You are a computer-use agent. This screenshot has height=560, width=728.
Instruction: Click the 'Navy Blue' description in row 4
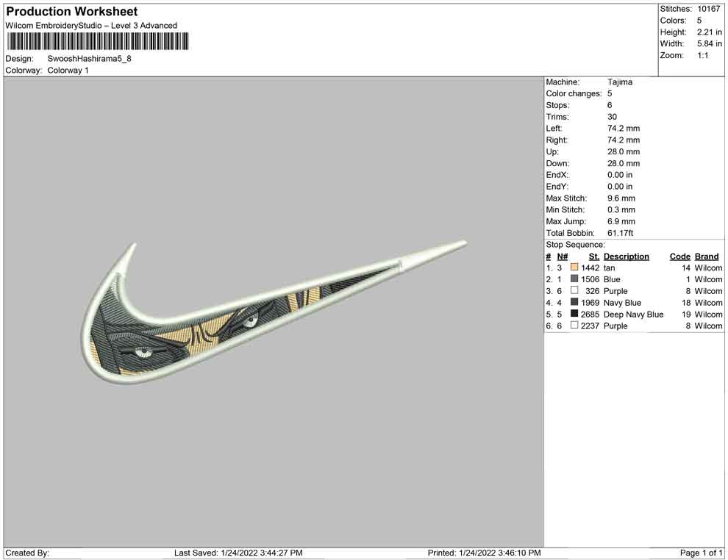622,303
